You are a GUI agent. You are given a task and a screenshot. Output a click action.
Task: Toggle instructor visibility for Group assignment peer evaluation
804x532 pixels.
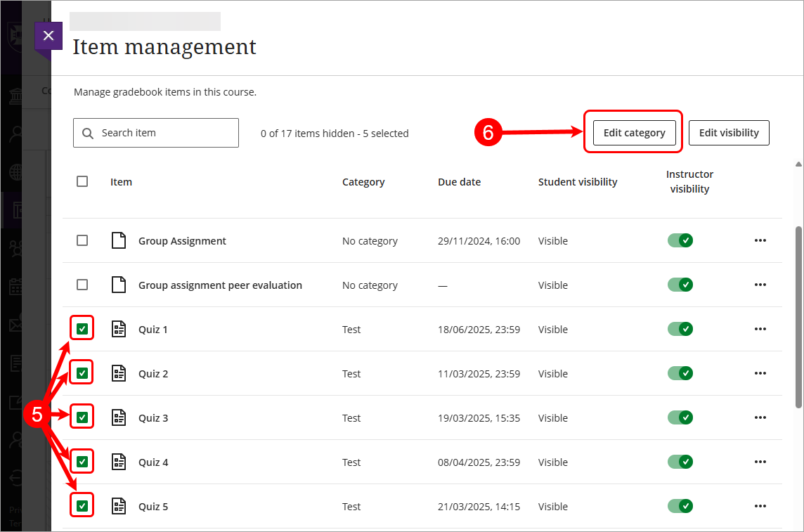pyautogui.click(x=680, y=285)
